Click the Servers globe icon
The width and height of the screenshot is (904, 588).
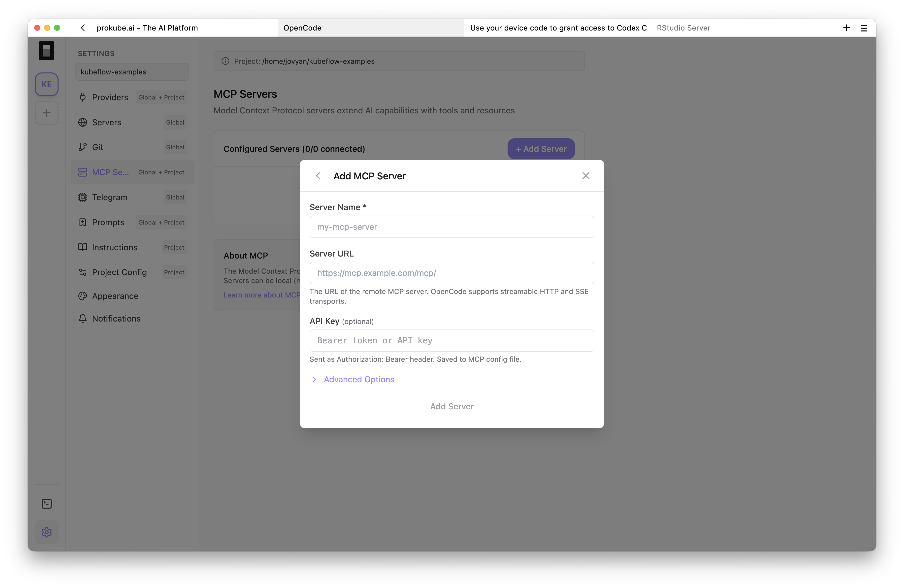pyautogui.click(x=82, y=122)
